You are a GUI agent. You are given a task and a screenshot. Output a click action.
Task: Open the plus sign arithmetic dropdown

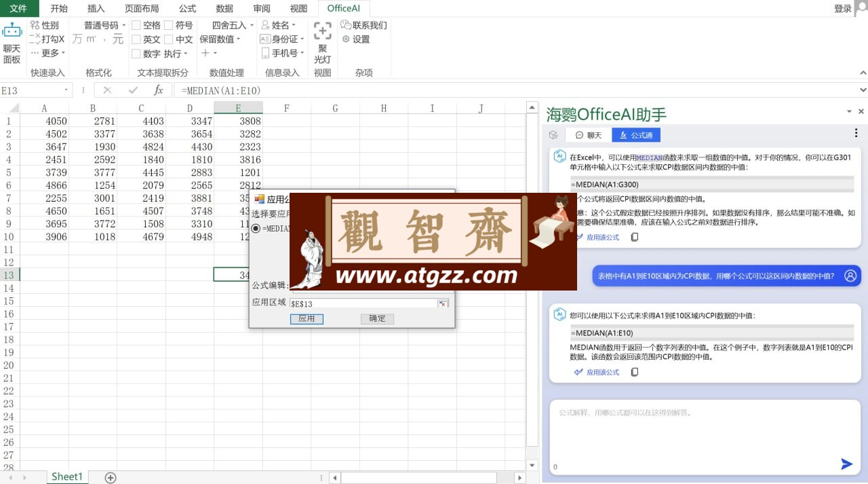[209, 54]
